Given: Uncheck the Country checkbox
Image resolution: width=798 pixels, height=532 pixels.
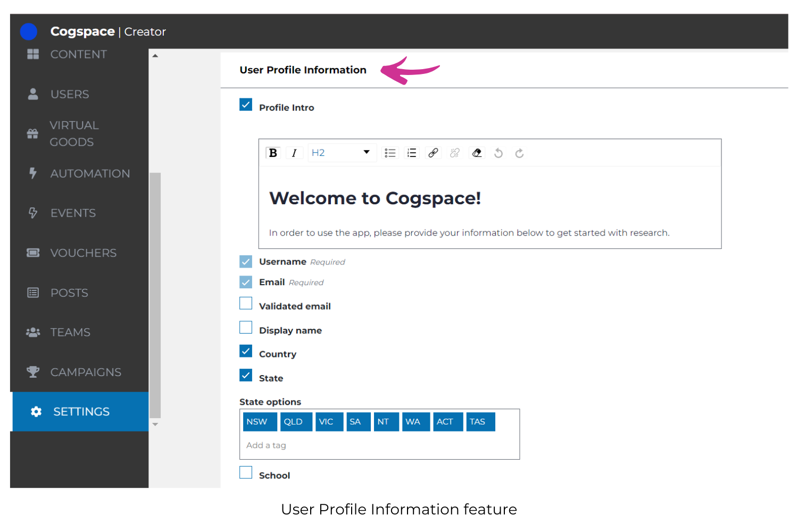Looking at the screenshot, I should 246,351.
